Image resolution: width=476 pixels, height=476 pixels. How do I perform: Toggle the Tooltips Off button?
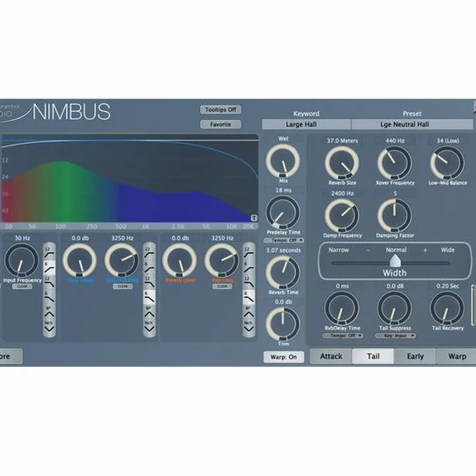(x=220, y=110)
